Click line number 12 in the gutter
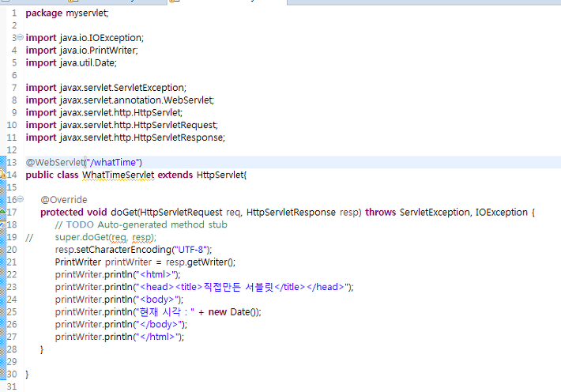Viewport: 561px width, 392px height. coord(12,150)
